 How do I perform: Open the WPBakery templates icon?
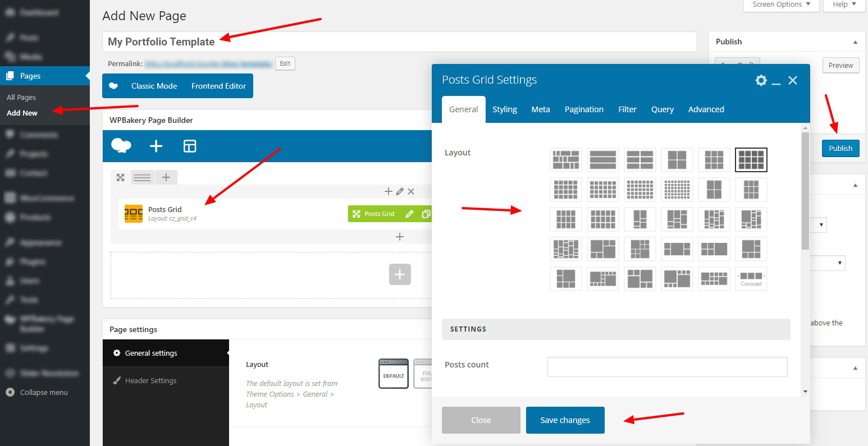(x=190, y=146)
